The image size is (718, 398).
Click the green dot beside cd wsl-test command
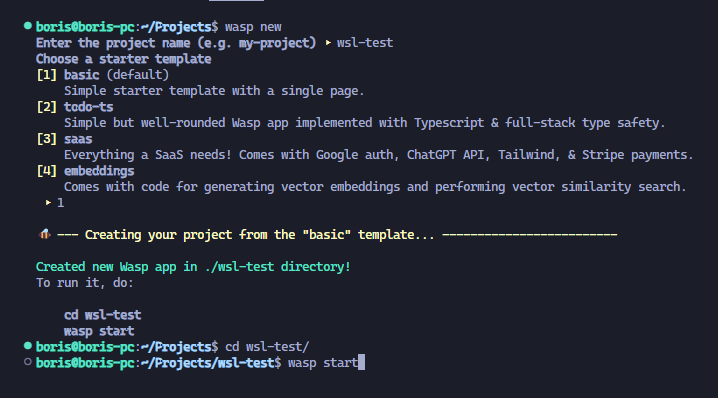tap(28, 346)
